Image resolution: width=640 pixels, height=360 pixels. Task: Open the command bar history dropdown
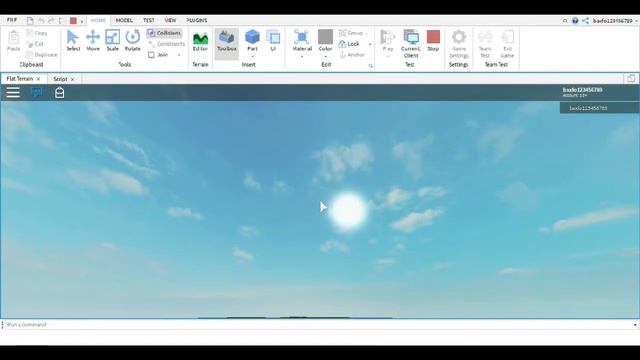[x=635, y=325]
